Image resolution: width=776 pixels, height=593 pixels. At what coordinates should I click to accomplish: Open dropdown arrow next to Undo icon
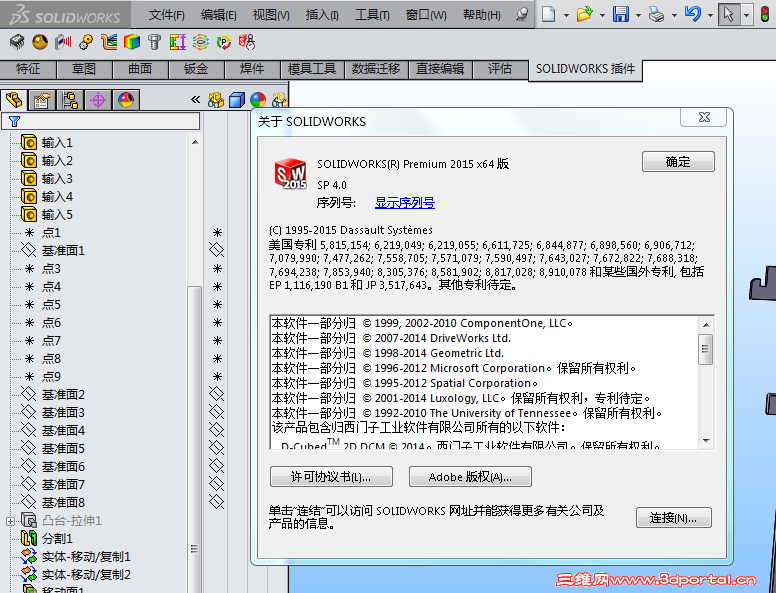tap(710, 15)
